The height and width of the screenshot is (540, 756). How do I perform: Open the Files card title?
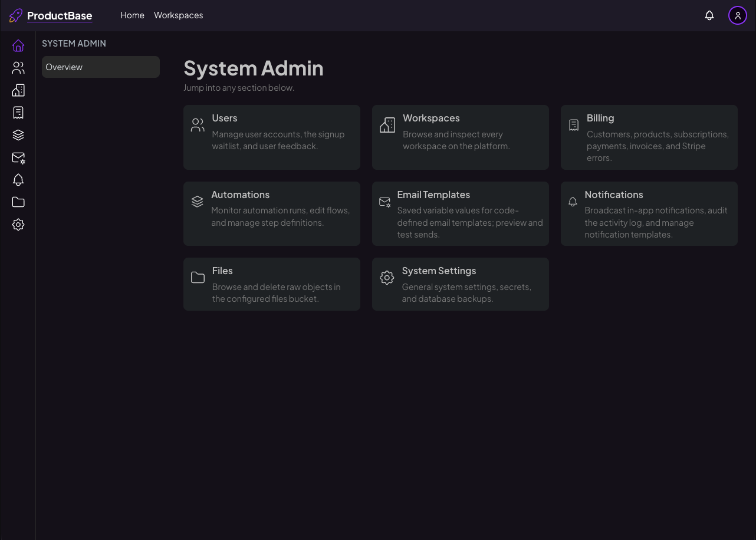click(222, 271)
